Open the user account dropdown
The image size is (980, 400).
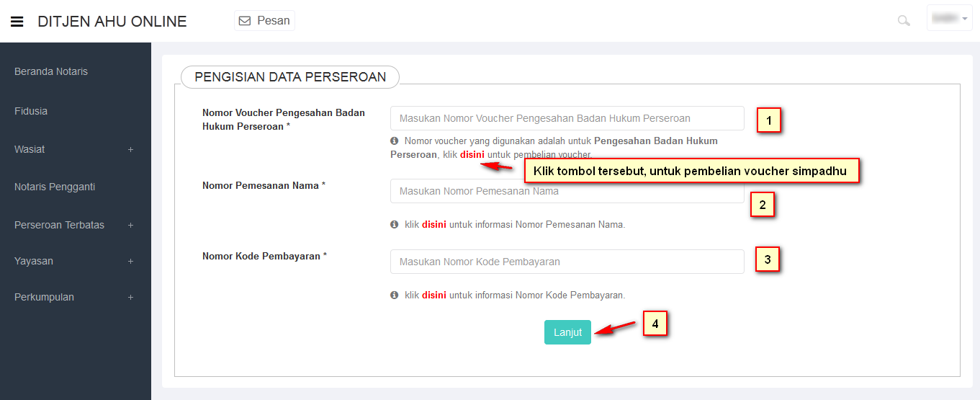pos(950,18)
